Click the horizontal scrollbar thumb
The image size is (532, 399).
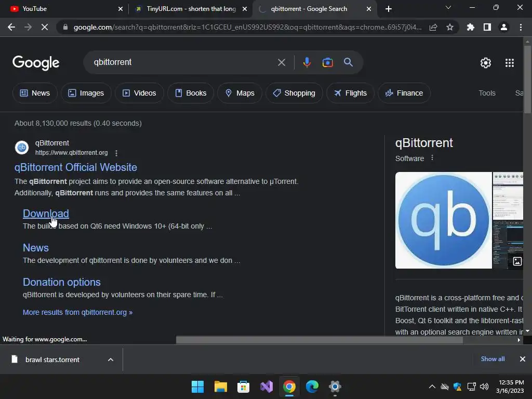(x=320, y=340)
